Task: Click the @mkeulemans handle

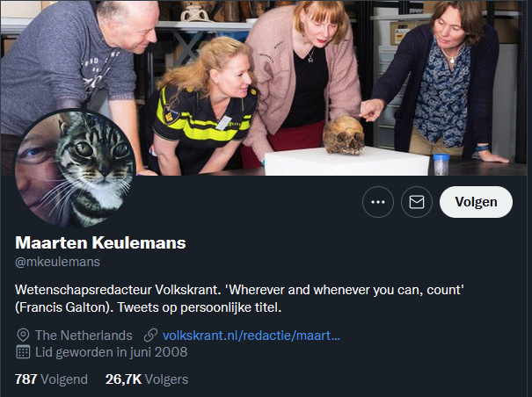Action: point(57,262)
